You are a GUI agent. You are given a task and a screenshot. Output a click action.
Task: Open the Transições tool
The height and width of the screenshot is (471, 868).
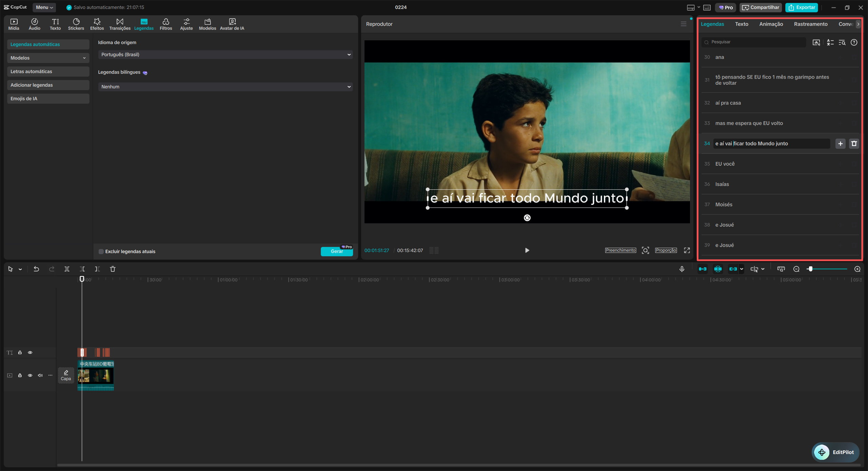click(x=120, y=24)
